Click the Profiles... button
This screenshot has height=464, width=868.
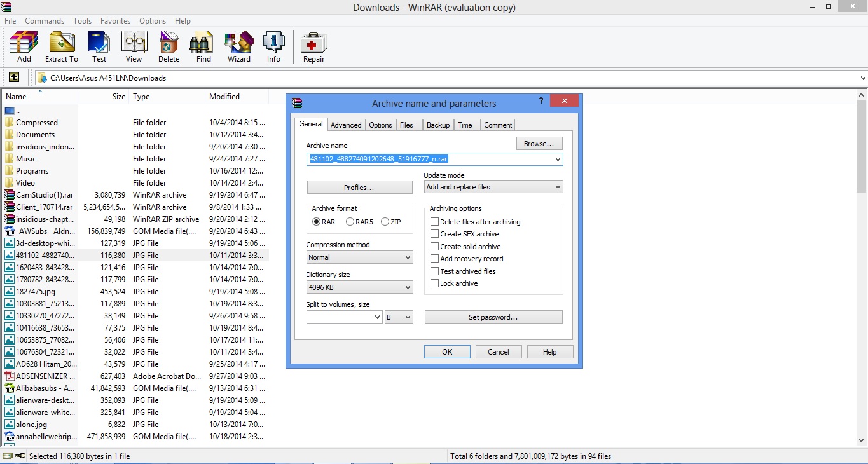[x=359, y=188]
